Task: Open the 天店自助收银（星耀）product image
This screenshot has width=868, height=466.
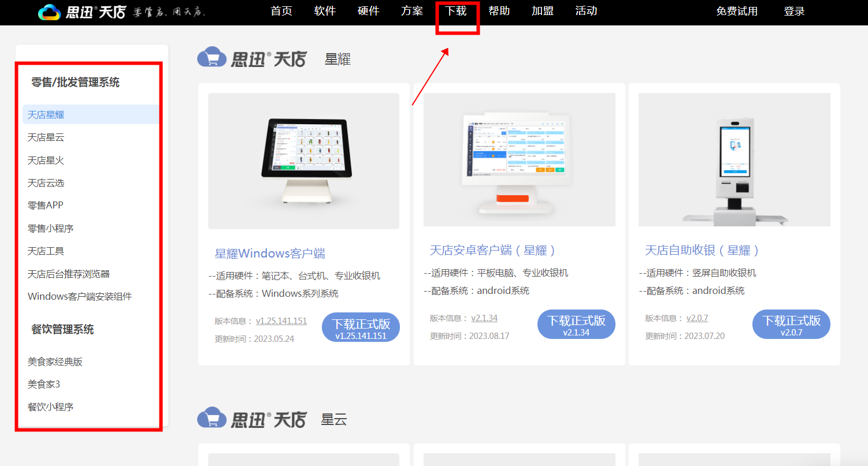Action: pos(734,159)
